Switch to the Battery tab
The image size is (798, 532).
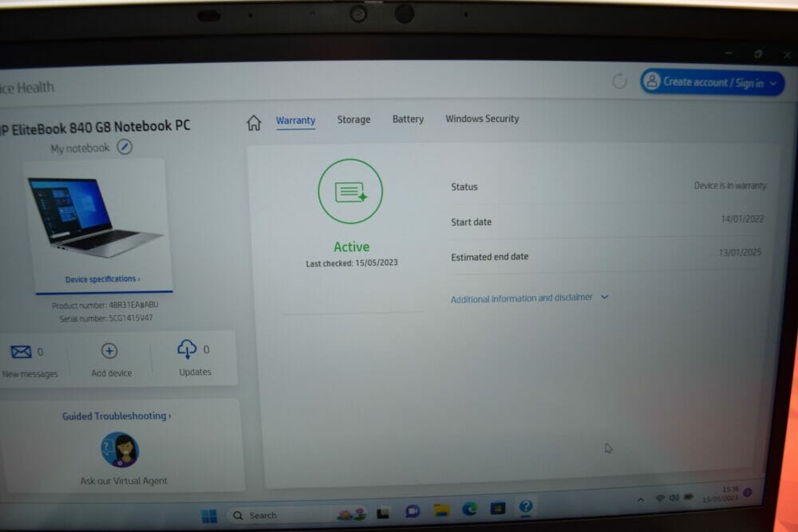(408, 119)
